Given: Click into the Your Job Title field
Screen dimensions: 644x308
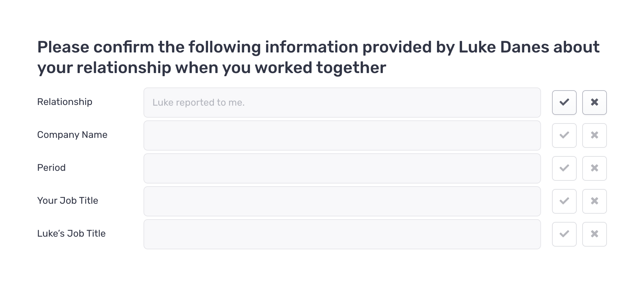Looking at the screenshot, I should tap(342, 201).
